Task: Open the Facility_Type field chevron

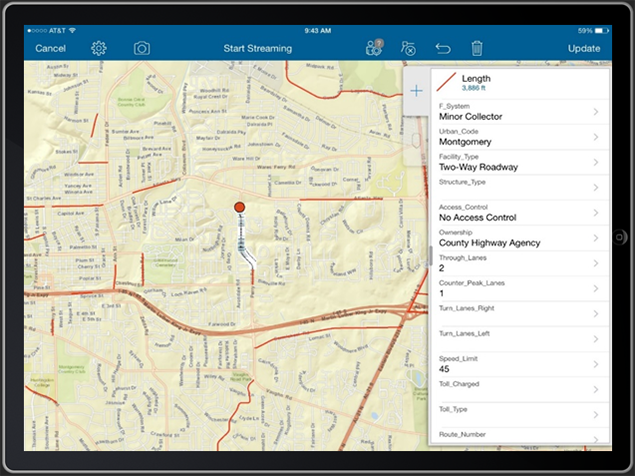Action: pos(596,162)
